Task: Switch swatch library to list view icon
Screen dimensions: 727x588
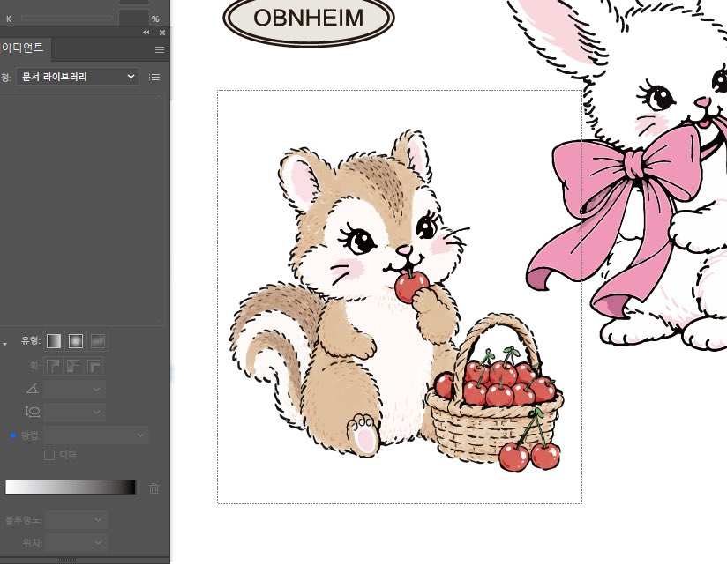Action: tap(154, 77)
